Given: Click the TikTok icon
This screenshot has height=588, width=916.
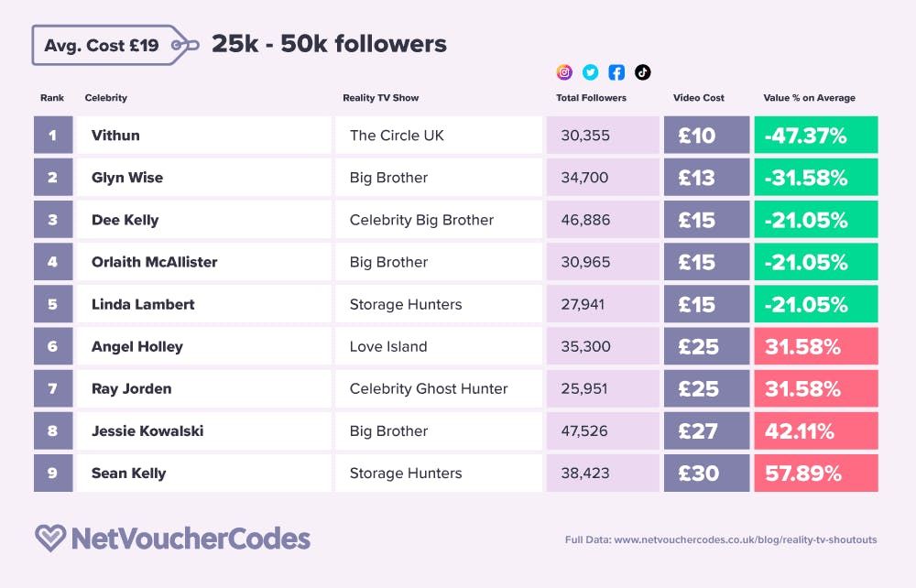Looking at the screenshot, I should tap(643, 72).
